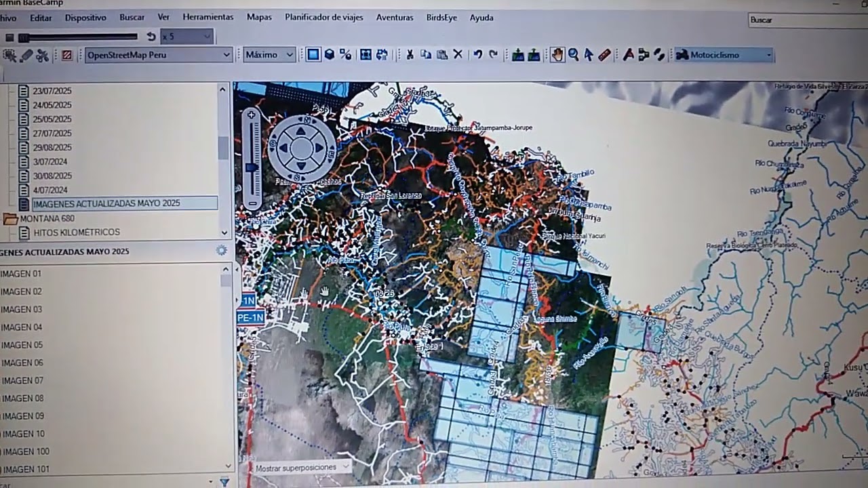Click upper list scroll-up arrow
The height and width of the screenshot is (488, 868).
point(222,89)
